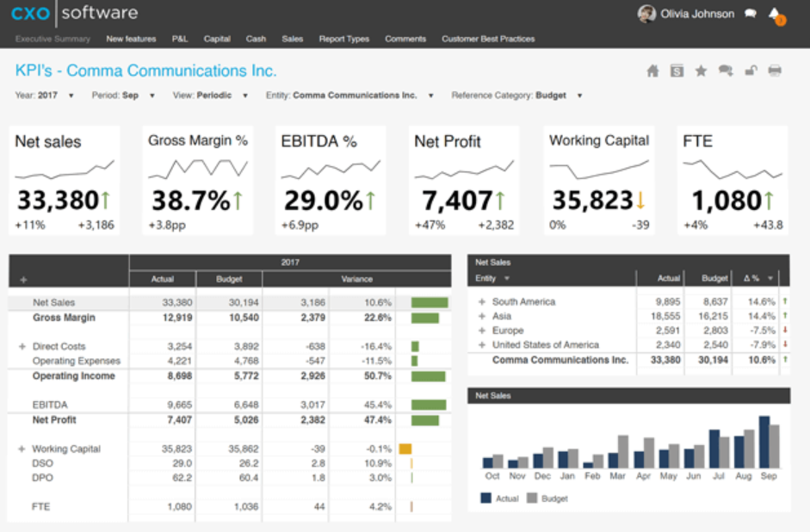The width and height of the screenshot is (810, 532).
Task: Open the notifications bell icon
Action: (776, 15)
